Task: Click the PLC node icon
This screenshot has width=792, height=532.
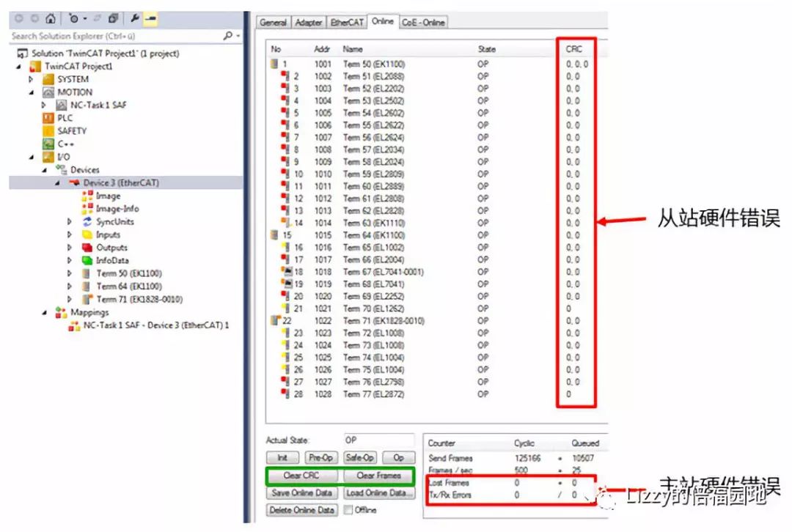Action: pos(48,118)
